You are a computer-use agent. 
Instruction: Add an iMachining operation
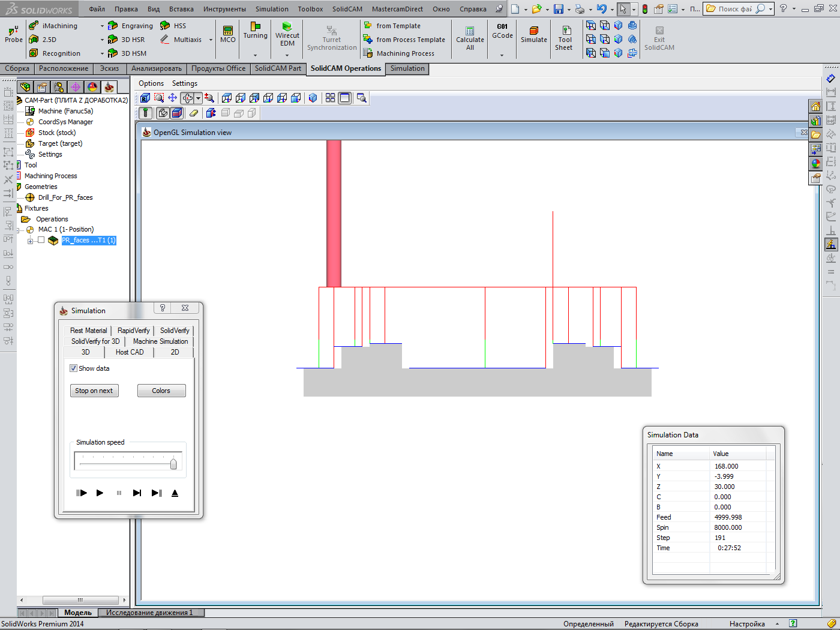coord(54,26)
